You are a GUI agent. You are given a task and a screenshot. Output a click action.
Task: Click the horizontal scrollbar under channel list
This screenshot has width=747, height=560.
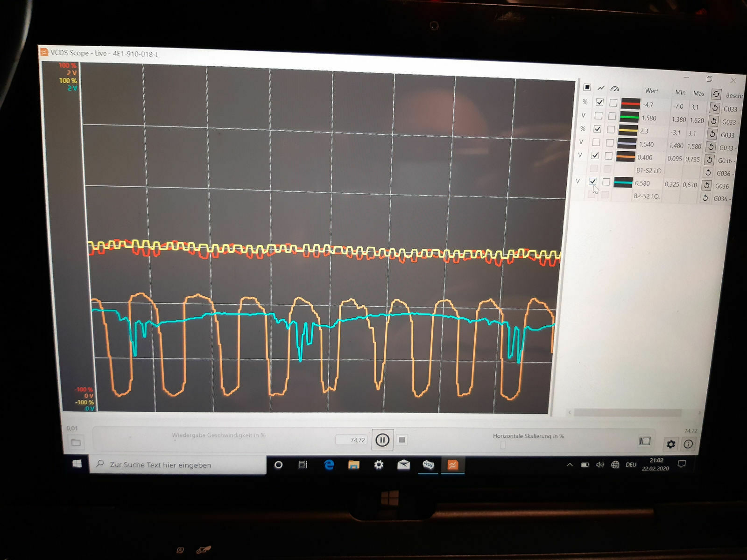[x=627, y=413]
